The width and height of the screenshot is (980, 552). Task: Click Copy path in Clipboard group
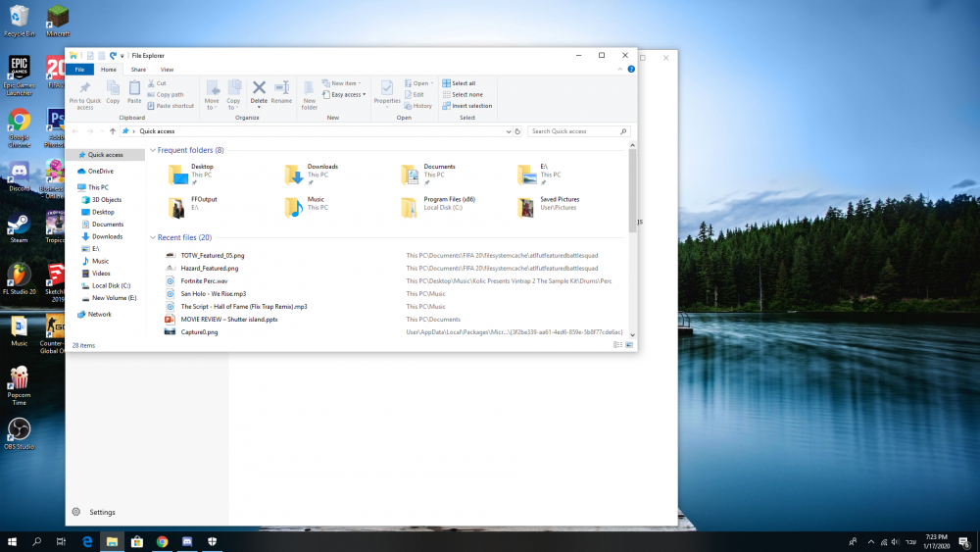[166, 94]
